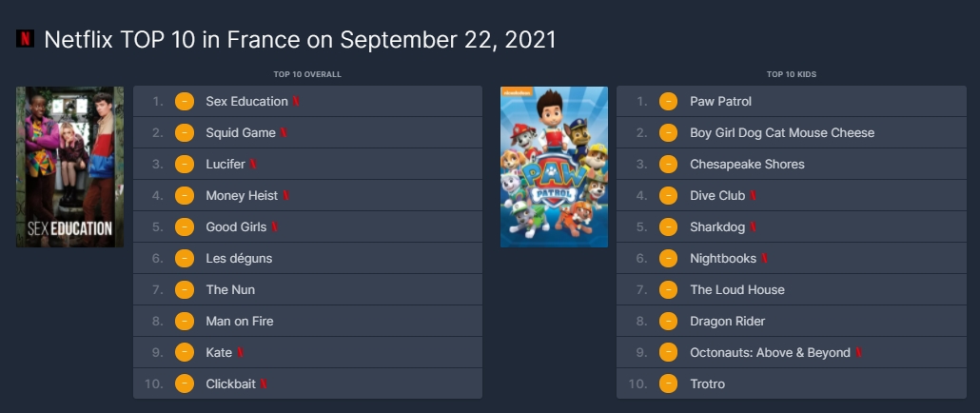Image resolution: width=980 pixels, height=413 pixels.
Task: Click the Netflix logo beside the page title
Action: (x=25, y=39)
